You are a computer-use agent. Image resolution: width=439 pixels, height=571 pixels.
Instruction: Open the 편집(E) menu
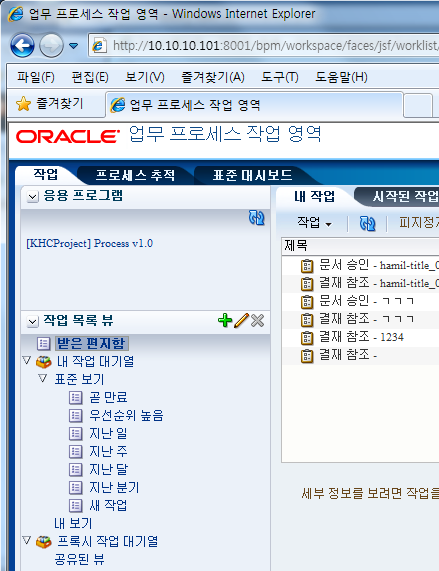[x=90, y=77]
